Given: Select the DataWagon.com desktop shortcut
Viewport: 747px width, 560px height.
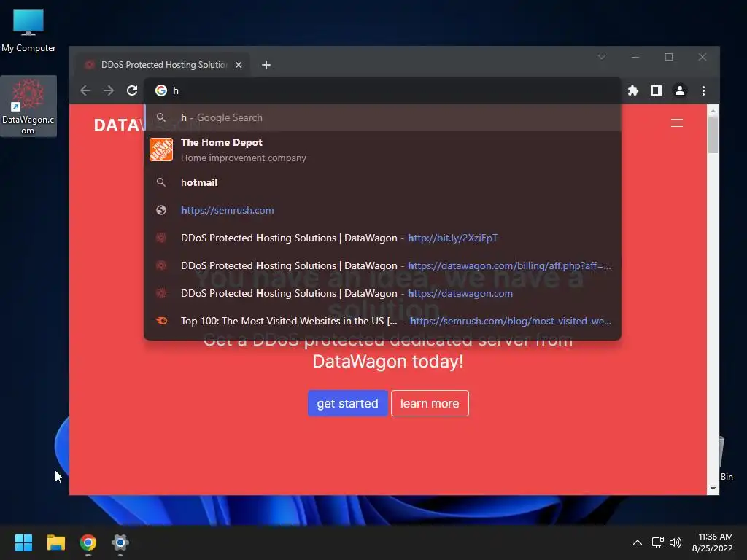Looking at the screenshot, I should click(x=28, y=106).
